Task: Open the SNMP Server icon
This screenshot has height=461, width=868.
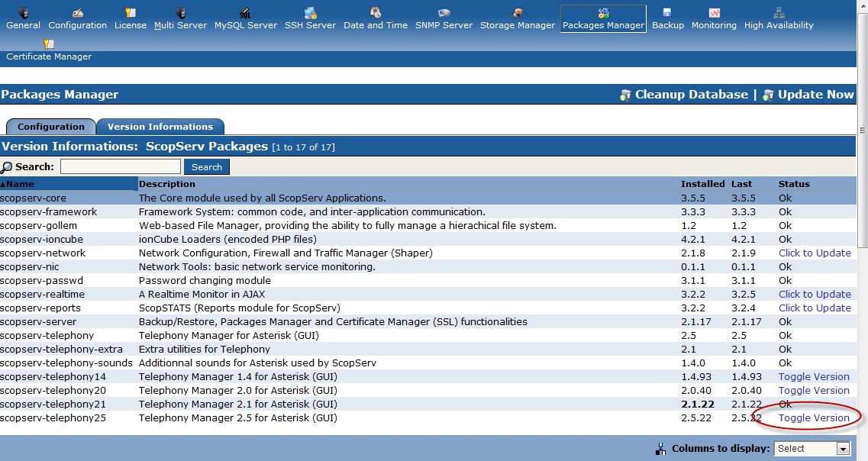Action: coord(444,12)
